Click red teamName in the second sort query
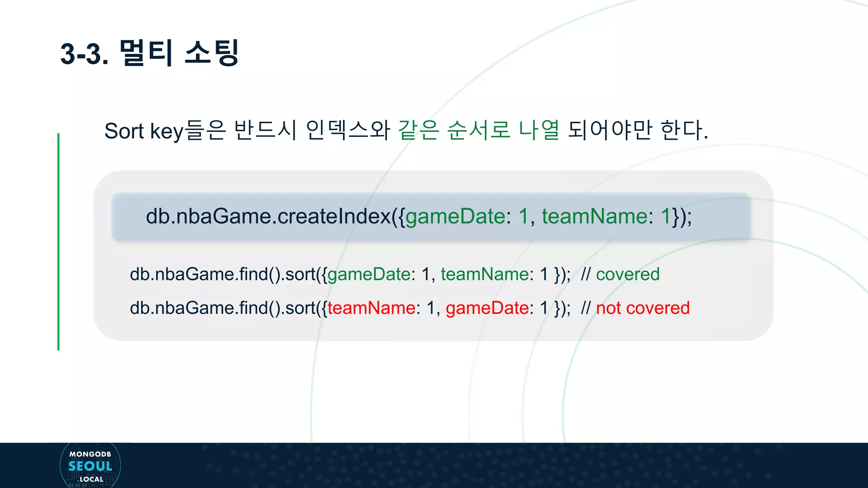868x488 pixels. click(371, 308)
